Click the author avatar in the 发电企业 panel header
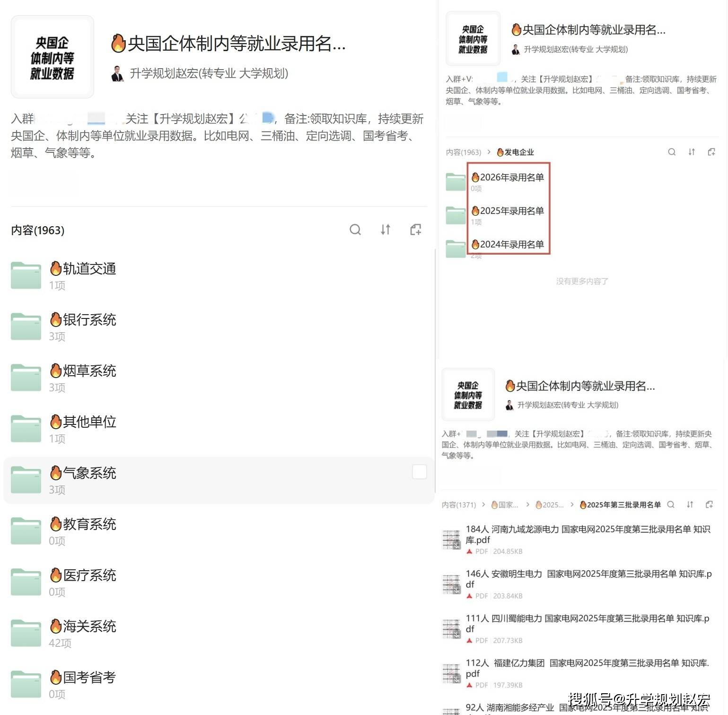728x715 pixels. 516,49
